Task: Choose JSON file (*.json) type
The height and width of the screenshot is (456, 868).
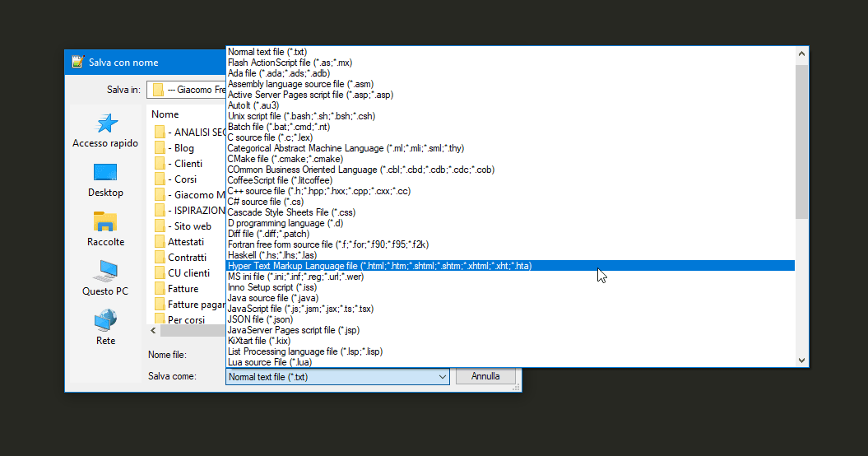Action: 510,319
